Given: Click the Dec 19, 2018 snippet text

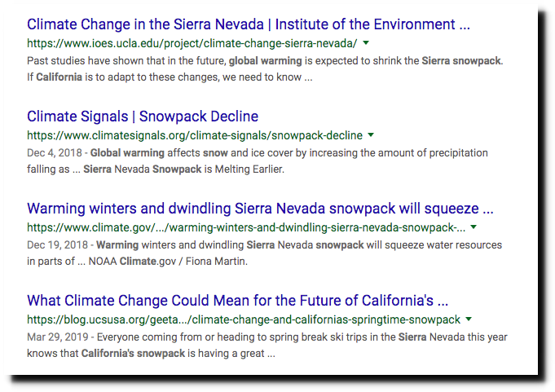Looking at the screenshot, I should click(264, 253).
